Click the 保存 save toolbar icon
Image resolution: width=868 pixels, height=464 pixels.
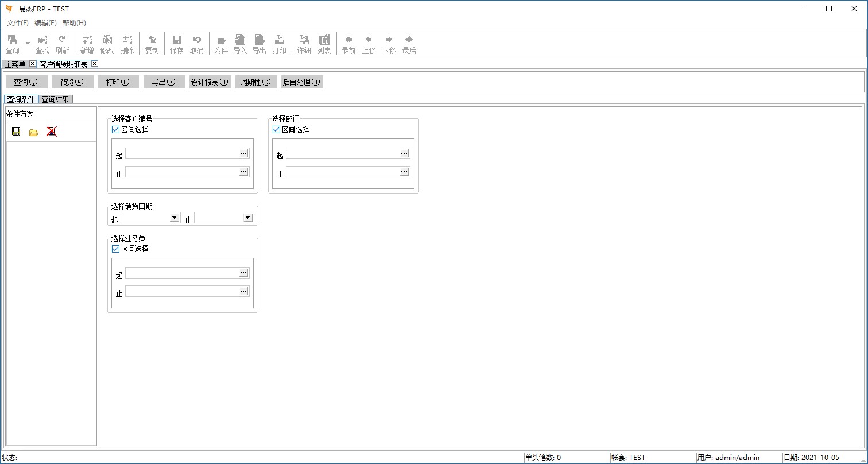point(177,44)
